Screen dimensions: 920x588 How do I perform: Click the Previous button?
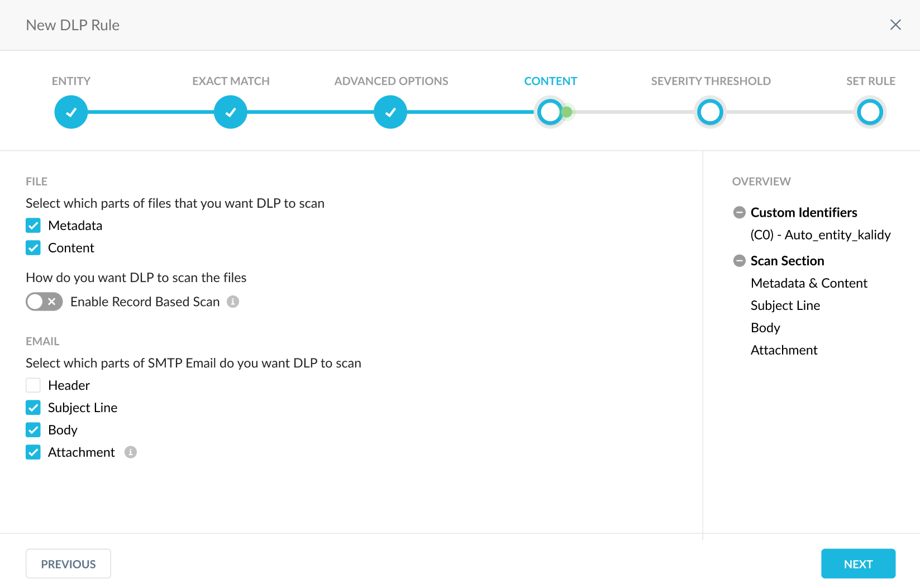pos(68,563)
